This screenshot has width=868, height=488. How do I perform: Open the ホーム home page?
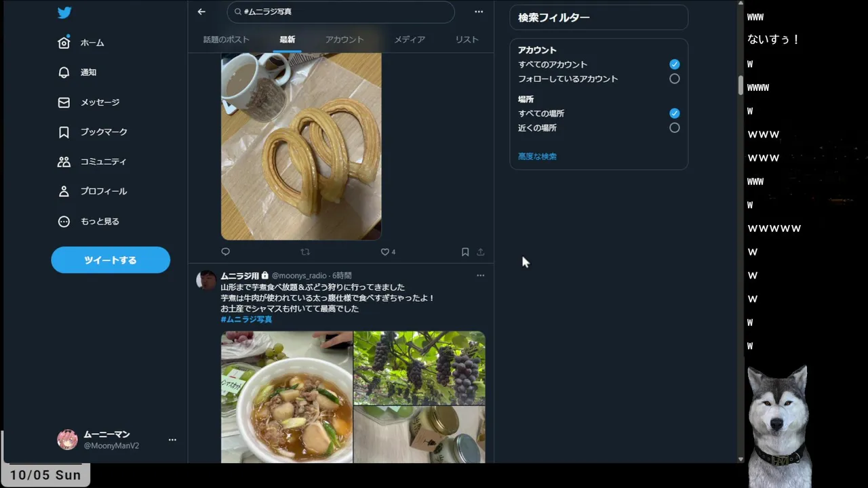pos(81,43)
